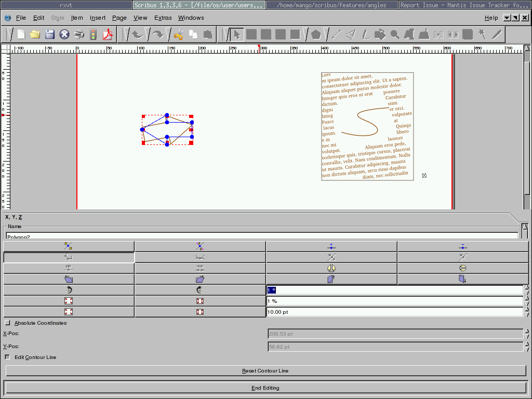
Task: Toggle Edit Contour Line checkbox
Action: pyautogui.click(x=7, y=357)
